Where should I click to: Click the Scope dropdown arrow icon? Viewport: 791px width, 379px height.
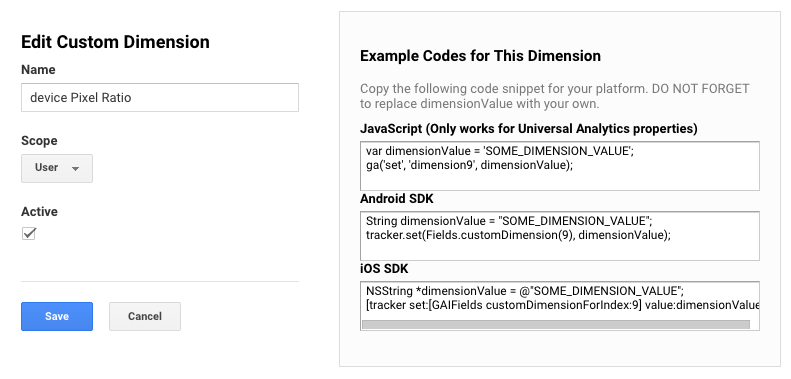pyautogui.click(x=76, y=169)
